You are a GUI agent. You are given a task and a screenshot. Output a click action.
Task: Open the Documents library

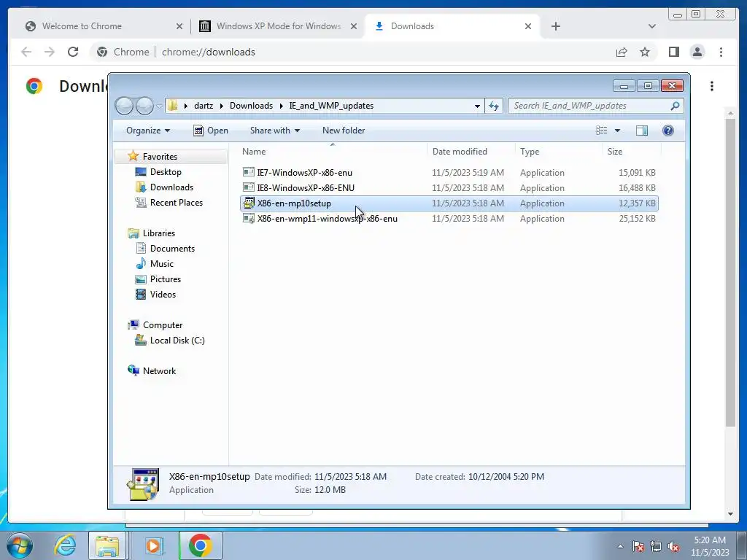coord(172,249)
